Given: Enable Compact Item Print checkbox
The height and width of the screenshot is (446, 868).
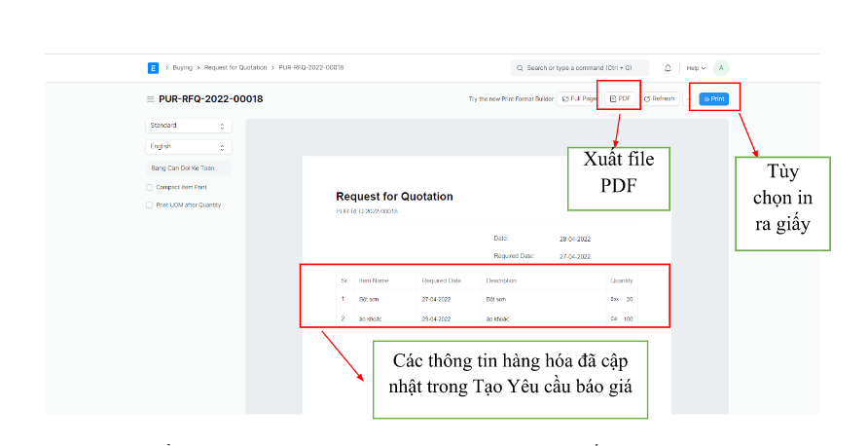Looking at the screenshot, I should tap(149, 187).
